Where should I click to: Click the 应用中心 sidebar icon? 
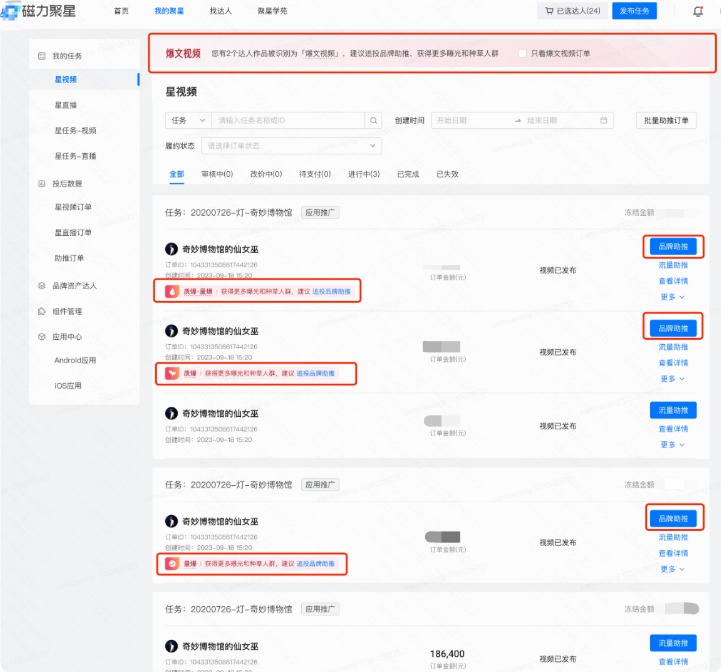coord(41,337)
